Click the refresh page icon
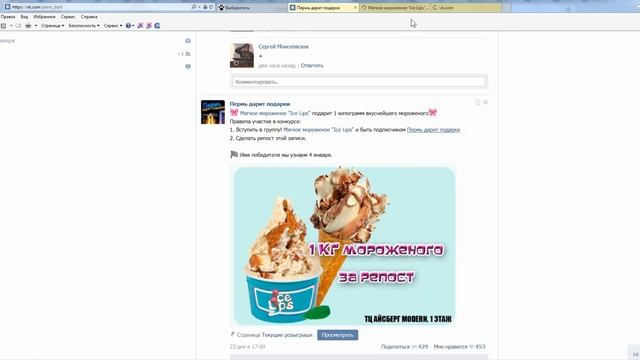This screenshot has width=640, height=360. [x=211, y=7]
